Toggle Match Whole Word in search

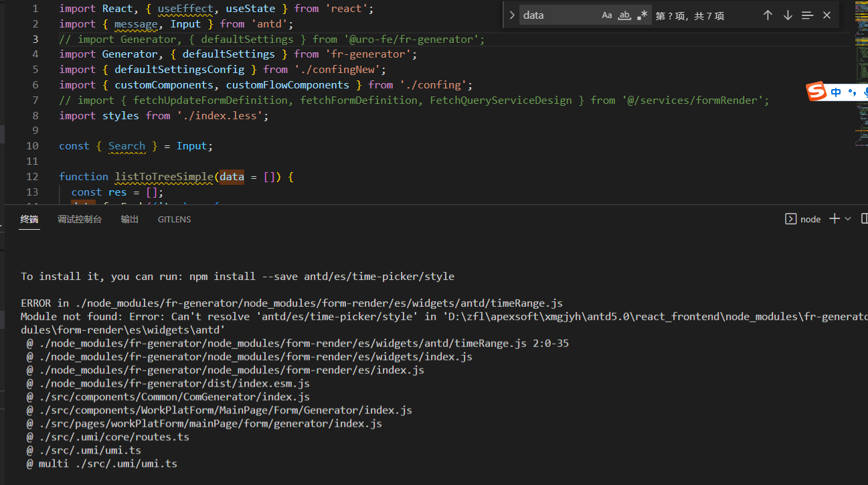[624, 14]
